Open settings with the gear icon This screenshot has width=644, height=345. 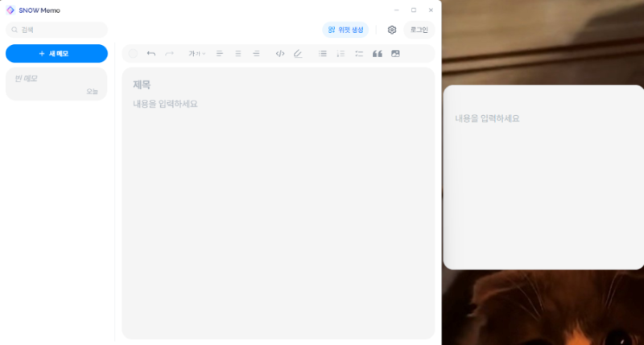[x=392, y=30]
